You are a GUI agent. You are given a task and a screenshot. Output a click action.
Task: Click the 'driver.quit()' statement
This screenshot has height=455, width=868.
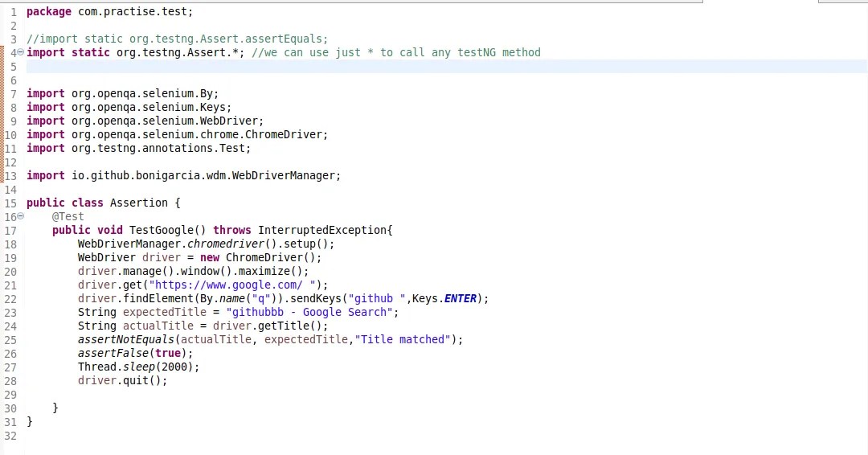tap(122, 381)
